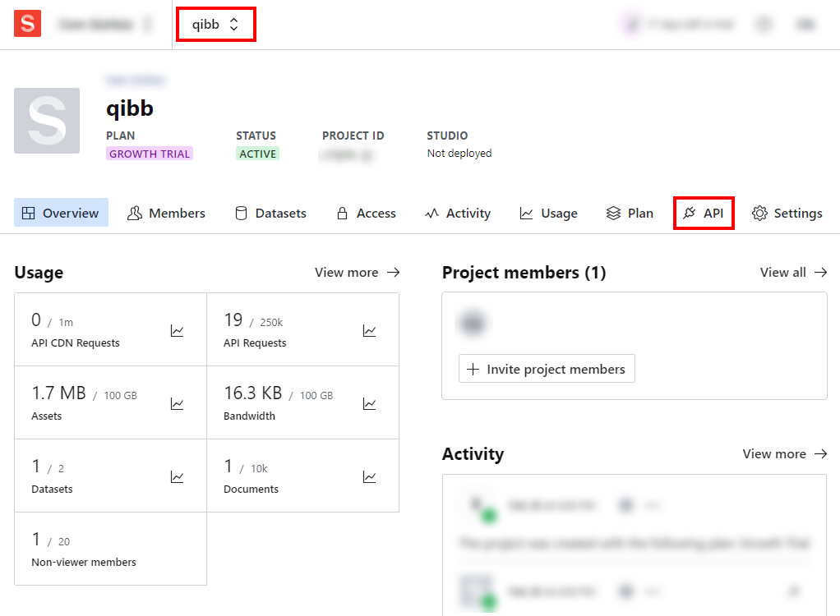The width and height of the screenshot is (840, 616).
Task: Open the Settings tab
Action: coord(787,213)
